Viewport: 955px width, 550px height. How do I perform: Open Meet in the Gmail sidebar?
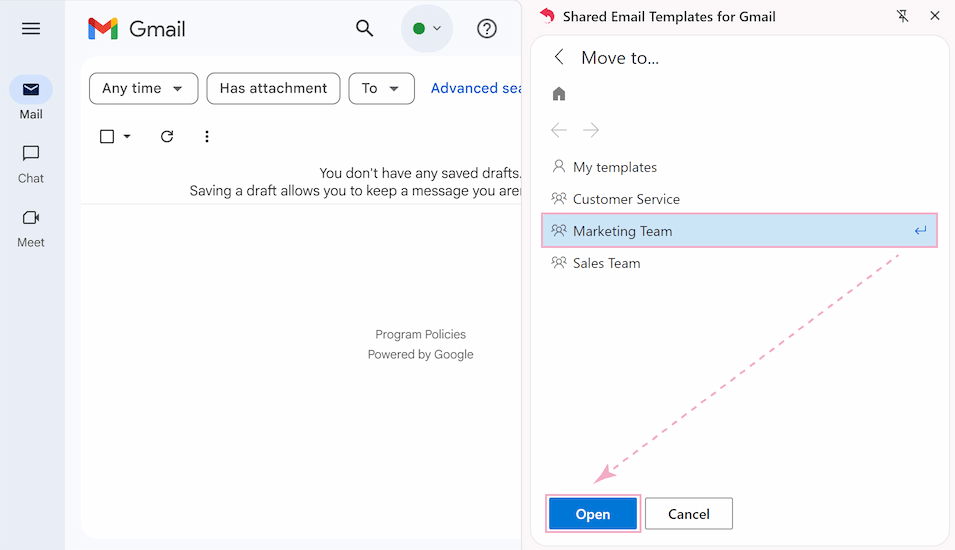[31, 229]
